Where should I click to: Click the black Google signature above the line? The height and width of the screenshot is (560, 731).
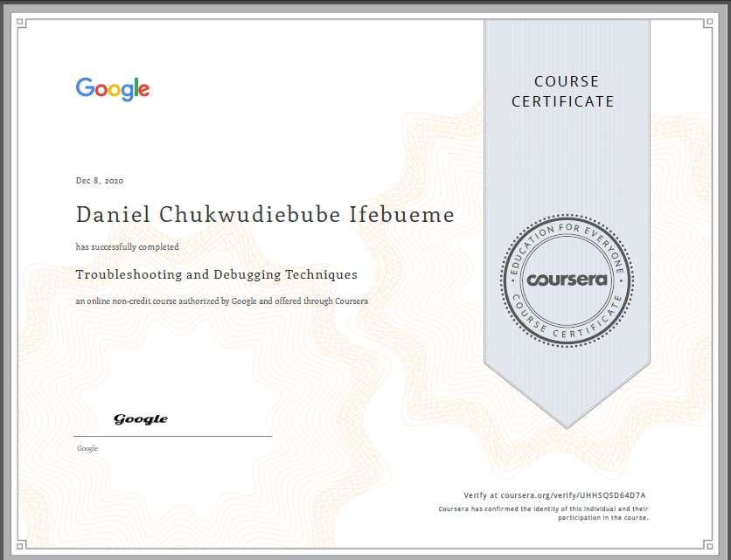(x=141, y=419)
